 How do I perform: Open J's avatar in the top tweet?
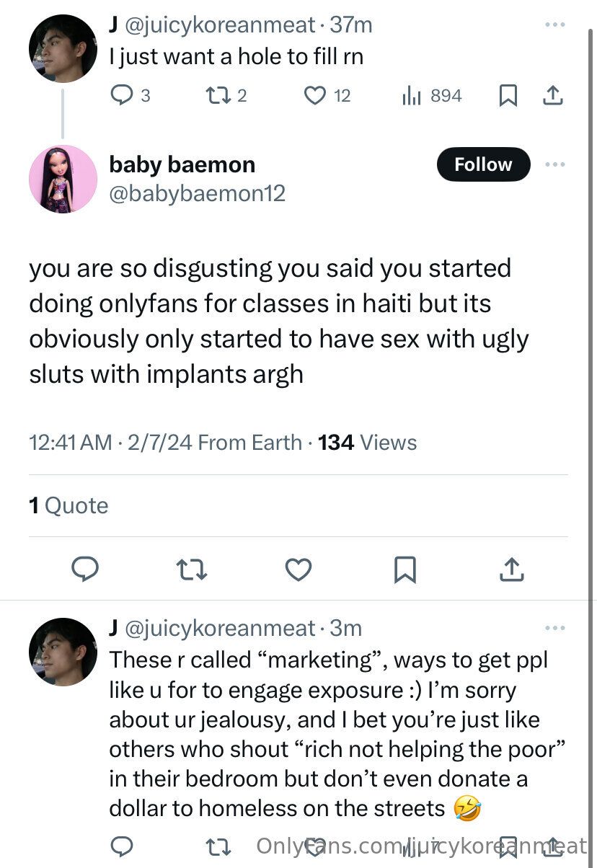[63, 48]
